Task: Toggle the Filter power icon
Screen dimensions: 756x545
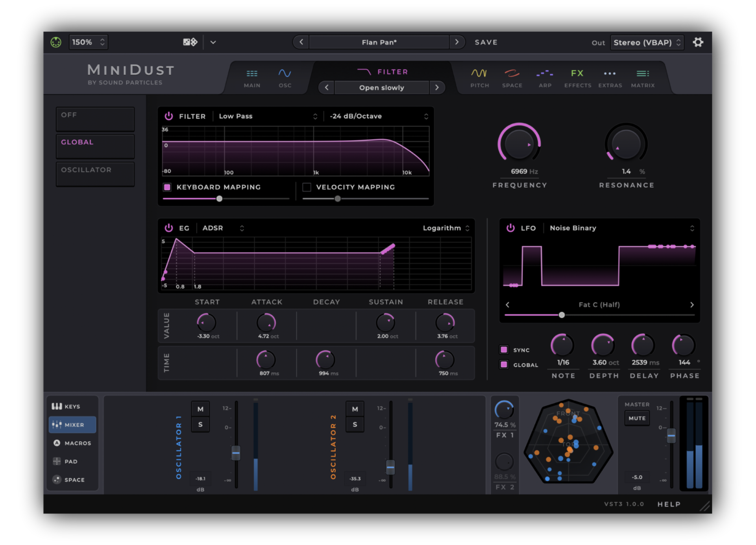Action: pyautogui.click(x=169, y=116)
